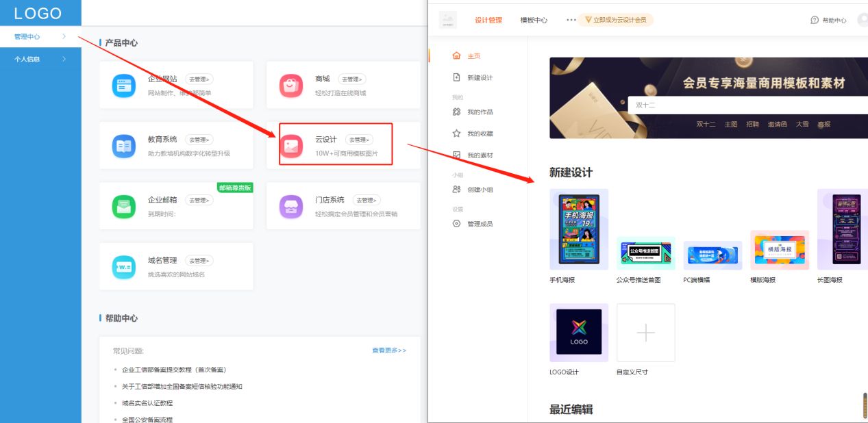Click 去管理 button for 门店系统
868x423 pixels.
click(367, 201)
